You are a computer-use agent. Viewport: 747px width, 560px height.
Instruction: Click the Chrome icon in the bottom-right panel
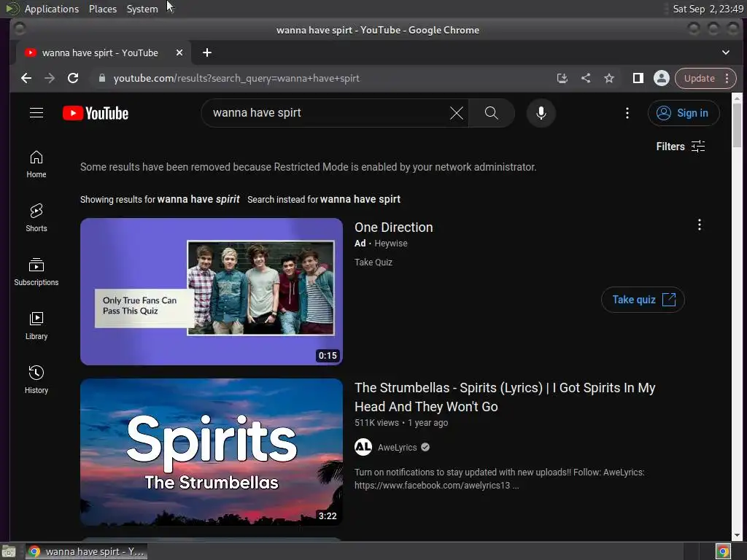(723, 551)
